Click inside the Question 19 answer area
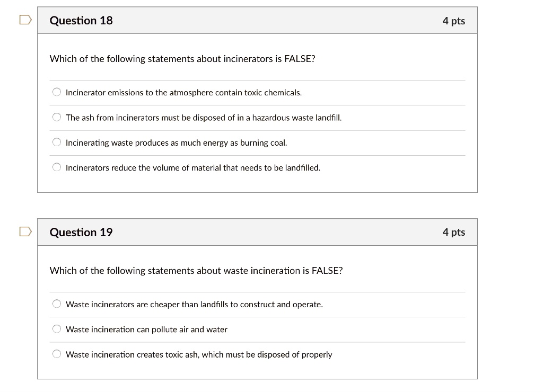This screenshot has width=543, height=392. 257,328
